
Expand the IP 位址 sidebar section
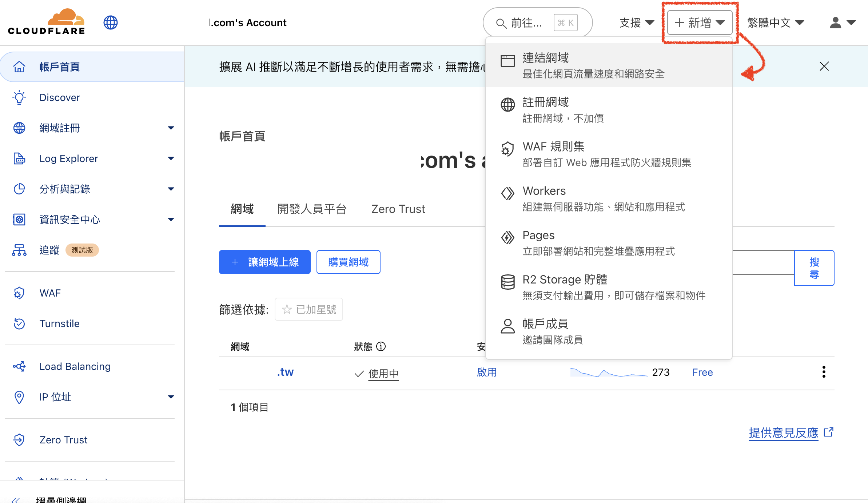click(x=171, y=397)
